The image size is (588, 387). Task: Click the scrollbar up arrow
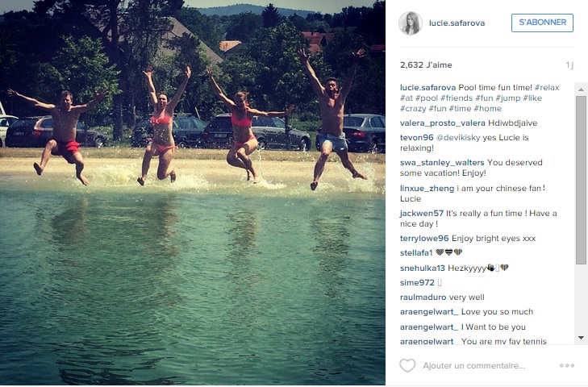coord(581,89)
